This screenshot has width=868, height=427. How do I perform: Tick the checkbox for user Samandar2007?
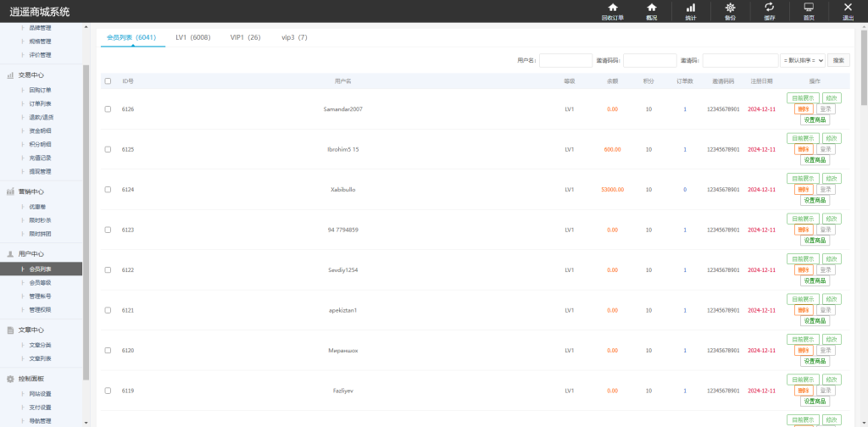pos(108,109)
